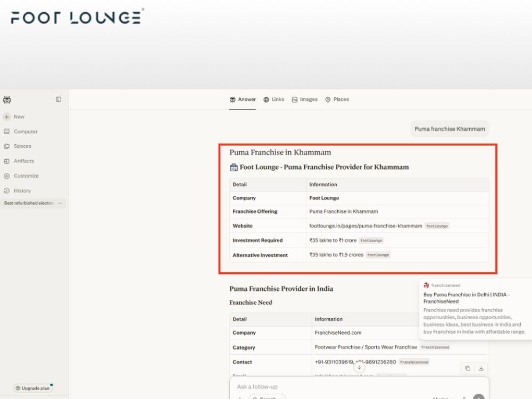Open options for Best refurbished electronics thread
Image resolution: width=532 pixels, height=399 pixels.
[x=61, y=203]
